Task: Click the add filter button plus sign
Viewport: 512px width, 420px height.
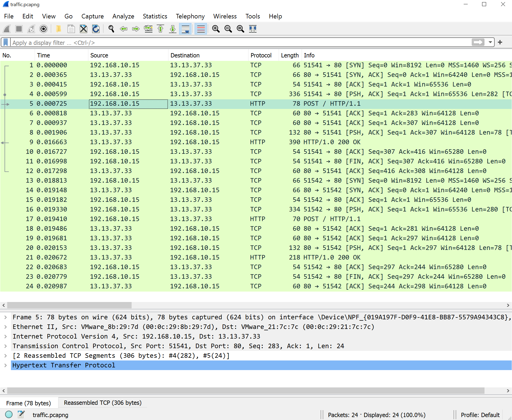Action: click(500, 42)
